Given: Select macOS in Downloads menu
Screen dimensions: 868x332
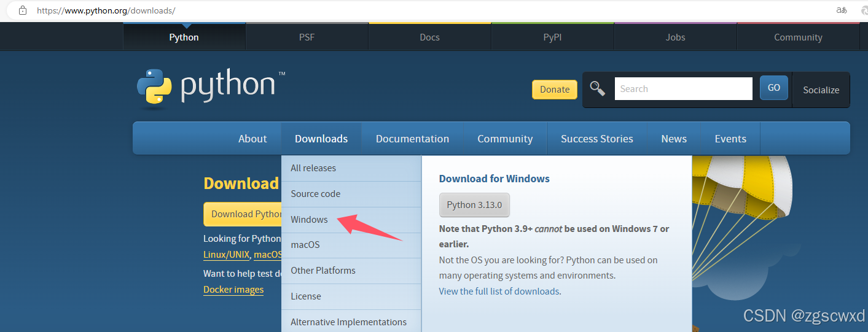Looking at the screenshot, I should pyautogui.click(x=351, y=245).
